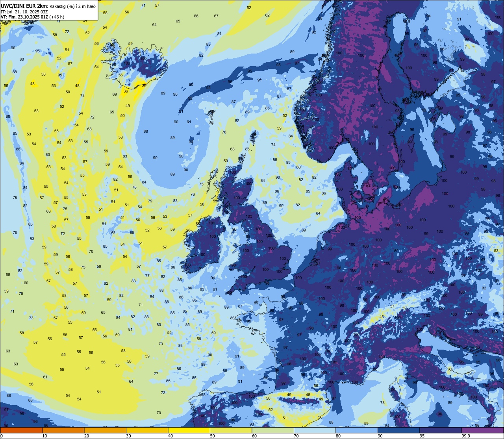Screen dimensions: 504x439
Task: Click the '46' humidity value over the Alps
Action: [382, 317]
